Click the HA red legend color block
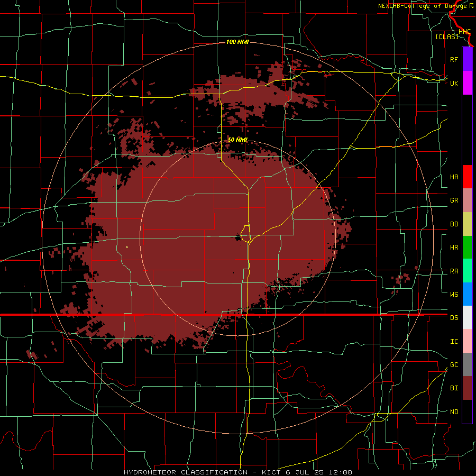 (467, 177)
